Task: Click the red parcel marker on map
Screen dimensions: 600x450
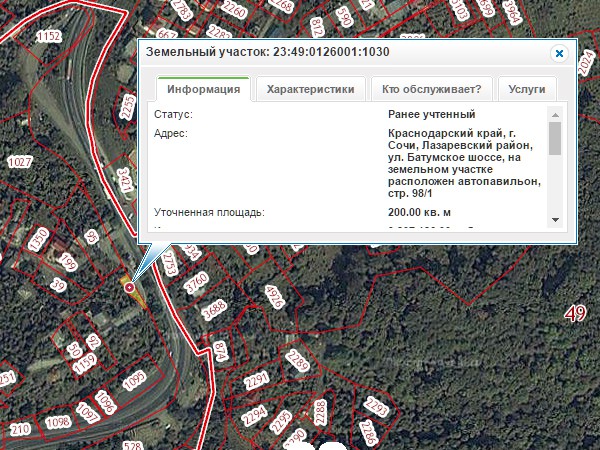Action: [129, 287]
